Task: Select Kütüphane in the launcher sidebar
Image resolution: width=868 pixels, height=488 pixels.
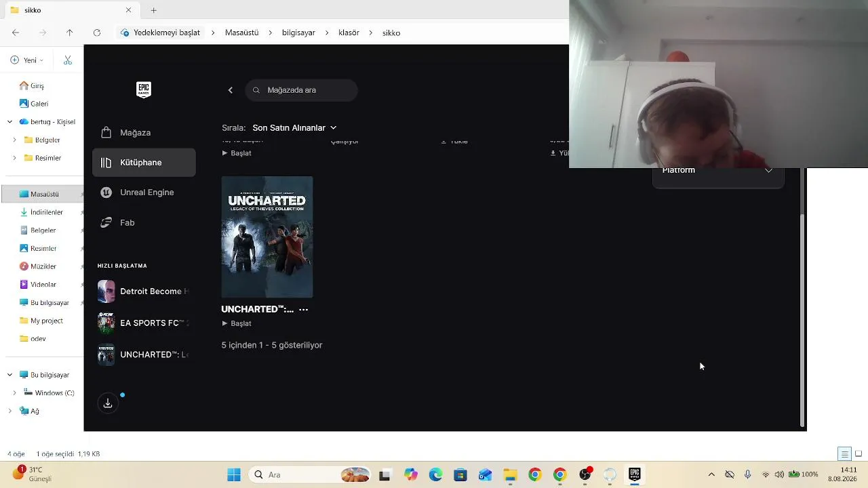Action: click(x=144, y=163)
